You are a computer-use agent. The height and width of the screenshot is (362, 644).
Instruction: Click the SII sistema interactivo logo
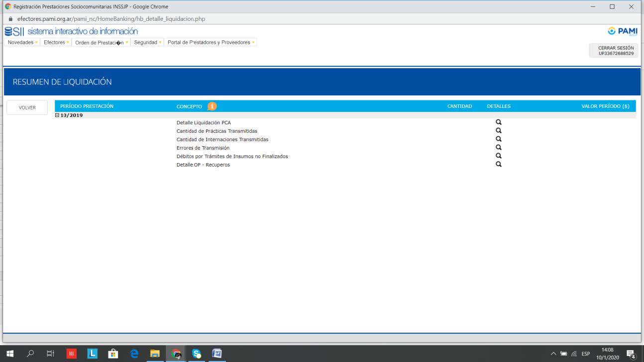tap(71, 31)
